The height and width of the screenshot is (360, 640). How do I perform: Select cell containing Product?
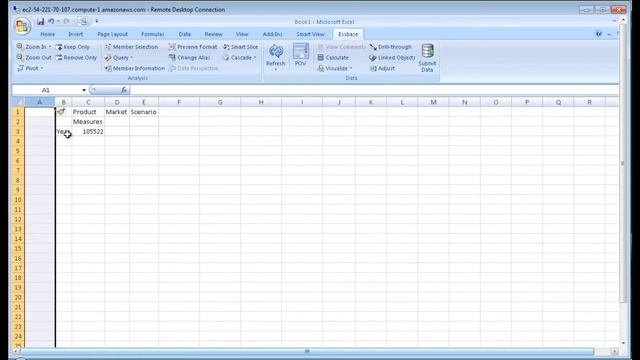[88, 112]
